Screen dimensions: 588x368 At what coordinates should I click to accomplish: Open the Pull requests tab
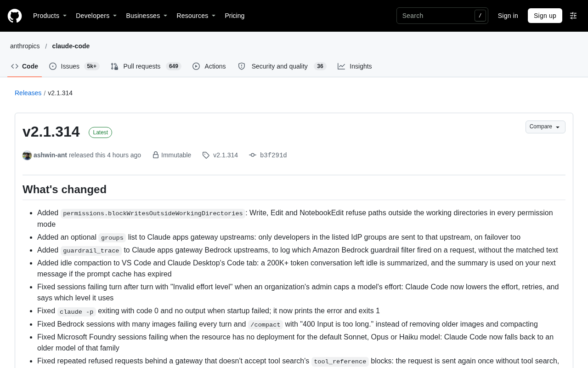tap(146, 66)
